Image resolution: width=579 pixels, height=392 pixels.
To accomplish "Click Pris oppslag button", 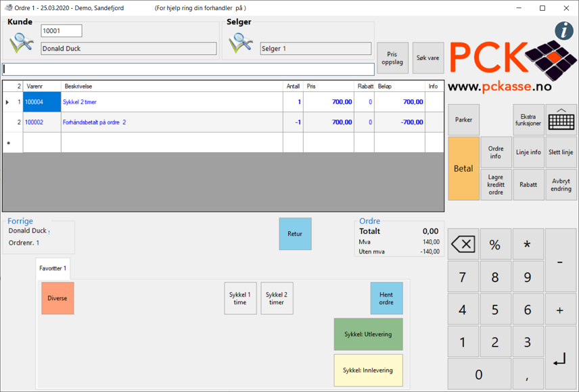I will (x=392, y=58).
